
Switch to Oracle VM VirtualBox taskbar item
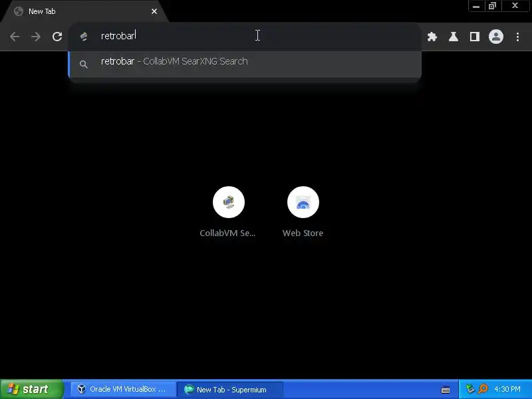point(124,389)
